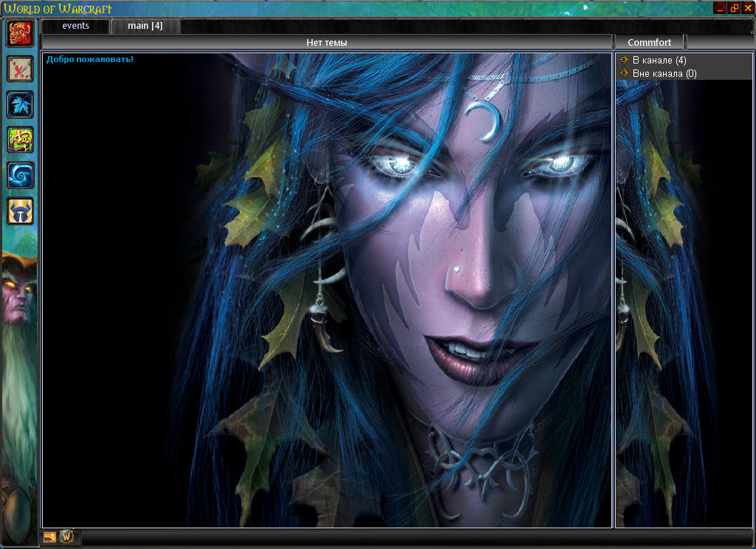
Task: Select the "В канале (4)" label text
Action: tap(659, 61)
